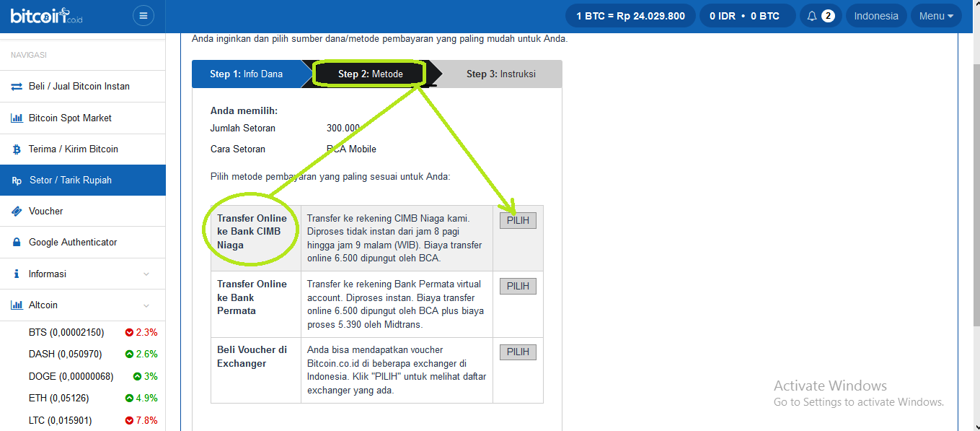The width and height of the screenshot is (980, 431).
Task: Go to Step 3: Instruksi tab
Action: [500, 74]
